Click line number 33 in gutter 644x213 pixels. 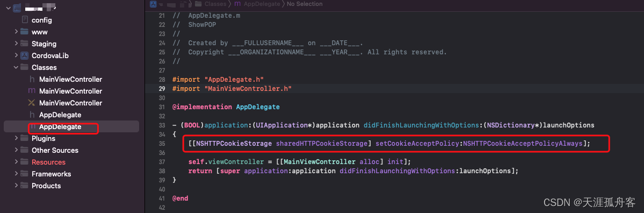coord(162,125)
